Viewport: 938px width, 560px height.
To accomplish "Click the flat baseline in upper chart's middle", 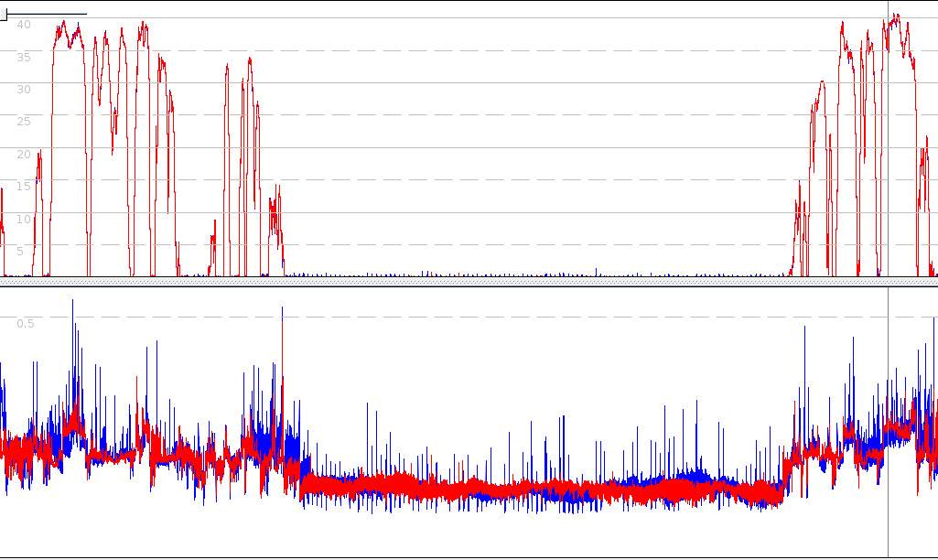I will [x=531, y=274].
